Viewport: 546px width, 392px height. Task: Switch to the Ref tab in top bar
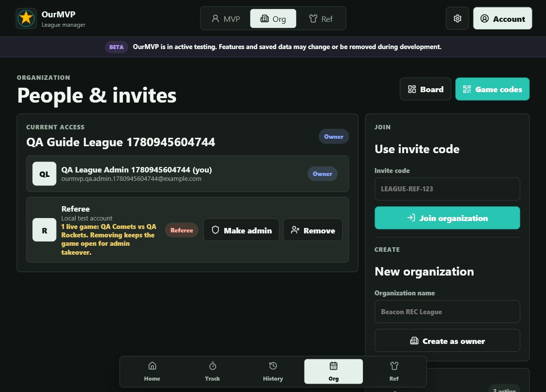321,19
